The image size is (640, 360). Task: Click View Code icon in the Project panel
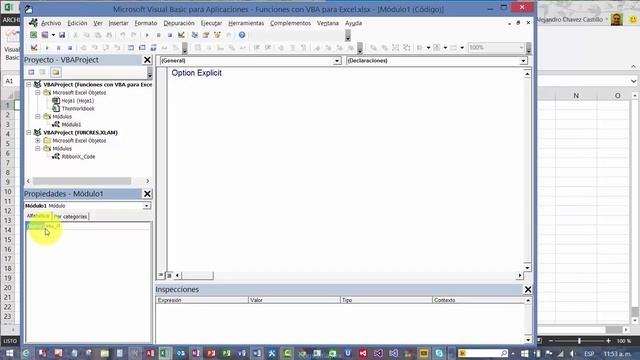click(31, 72)
